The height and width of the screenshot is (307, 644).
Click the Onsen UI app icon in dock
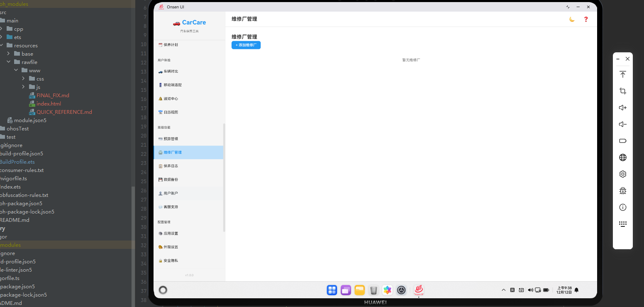(x=419, y=290)
